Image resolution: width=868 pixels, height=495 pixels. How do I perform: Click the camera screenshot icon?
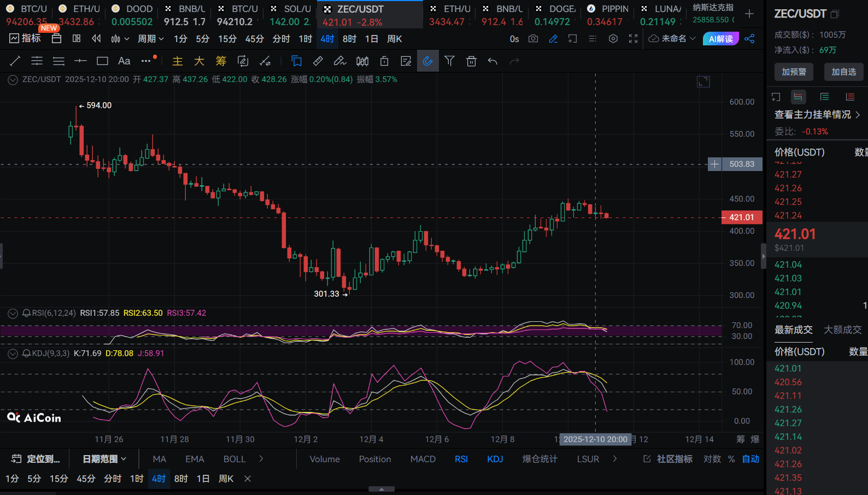(x=533, y=39)
